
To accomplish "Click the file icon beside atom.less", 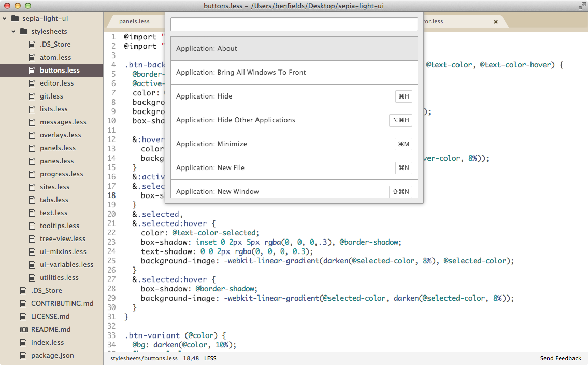I will pyautogui.click(x=31, y=57).
